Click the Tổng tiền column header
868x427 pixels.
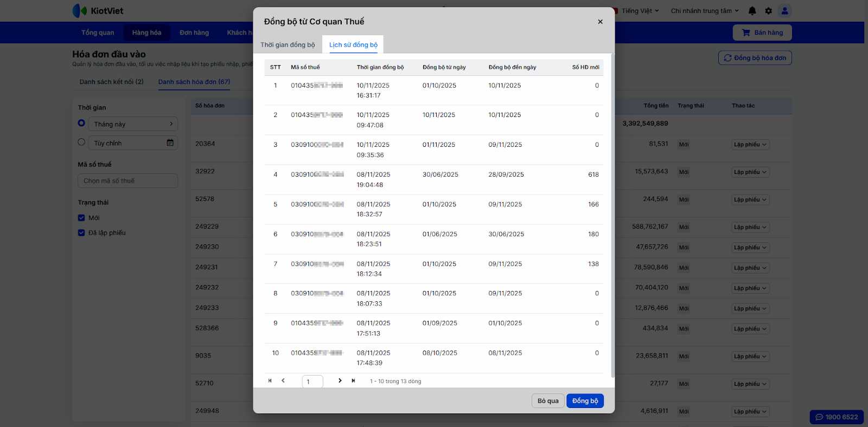click(656, 106)
